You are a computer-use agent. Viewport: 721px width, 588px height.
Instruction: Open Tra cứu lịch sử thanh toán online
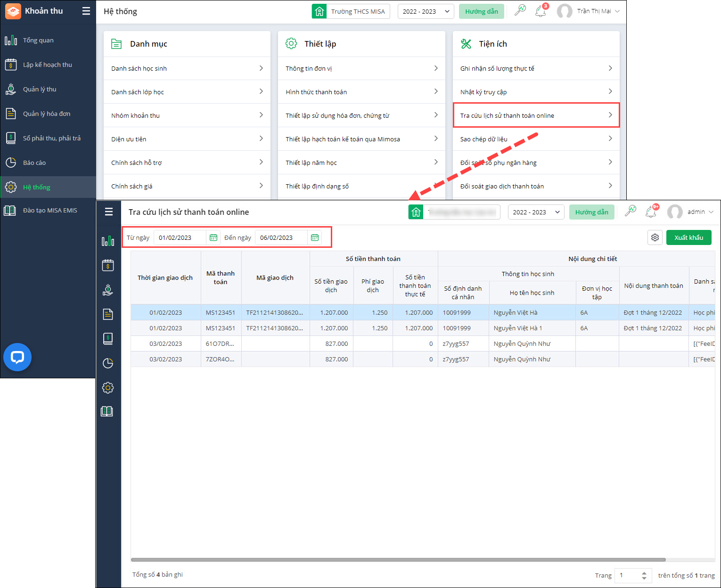coord(536,115)
